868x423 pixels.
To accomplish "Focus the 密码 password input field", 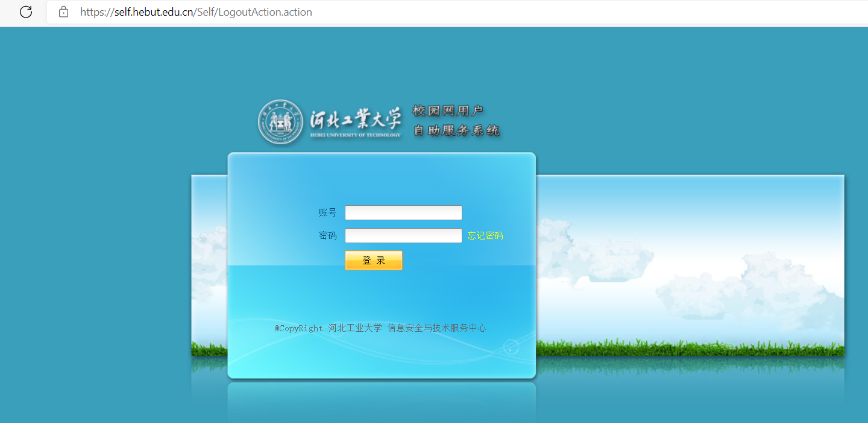I will (x=403, y=235).
